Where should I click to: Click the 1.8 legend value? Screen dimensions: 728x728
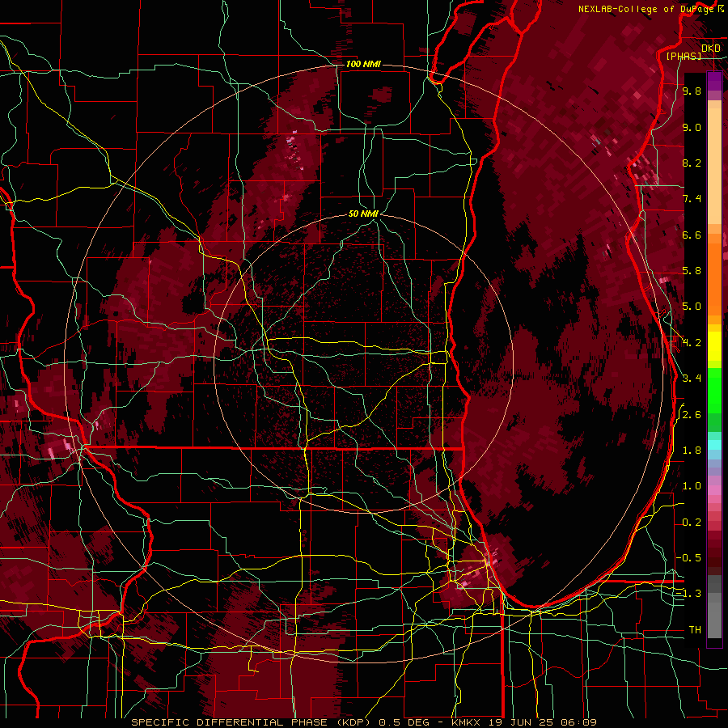pos(692,451)
